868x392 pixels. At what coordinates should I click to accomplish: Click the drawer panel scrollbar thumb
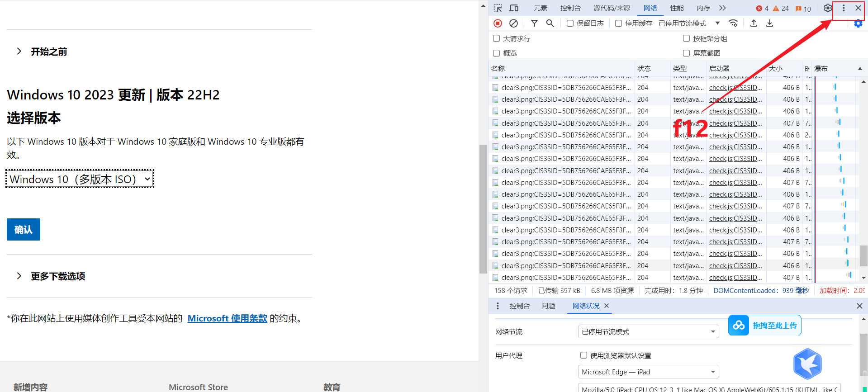863,354
